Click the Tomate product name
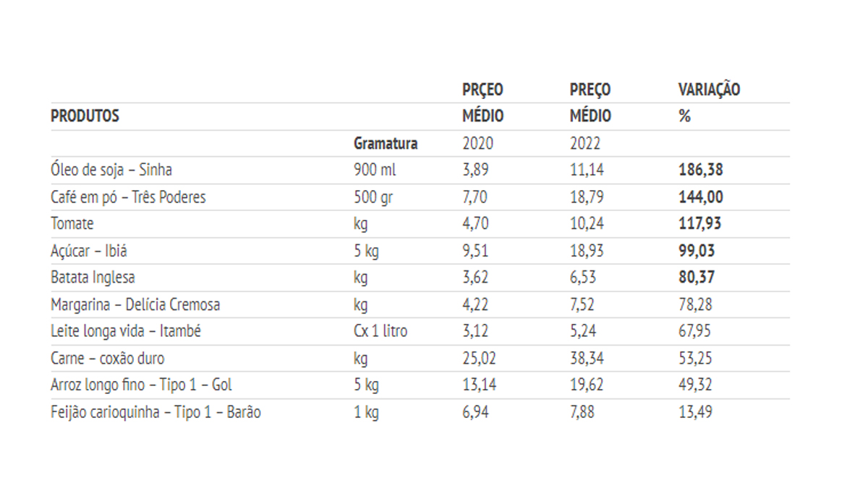The width and height of the screenshot is (868, 488). [72, 223]
